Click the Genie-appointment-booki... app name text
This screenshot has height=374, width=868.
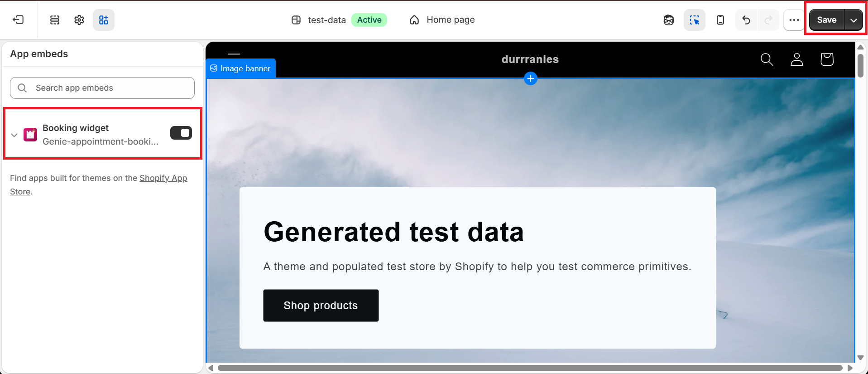pyautogui.click(x=101, y=141)
